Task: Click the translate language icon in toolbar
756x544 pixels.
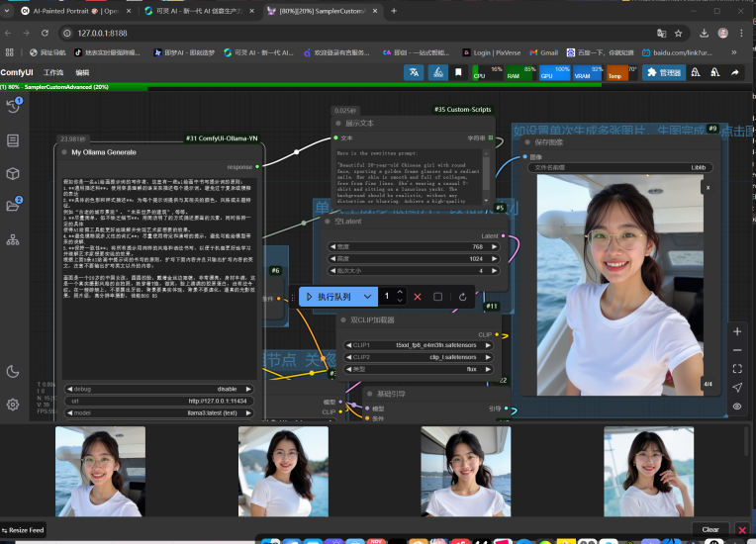Action: [x=414, y=72]
